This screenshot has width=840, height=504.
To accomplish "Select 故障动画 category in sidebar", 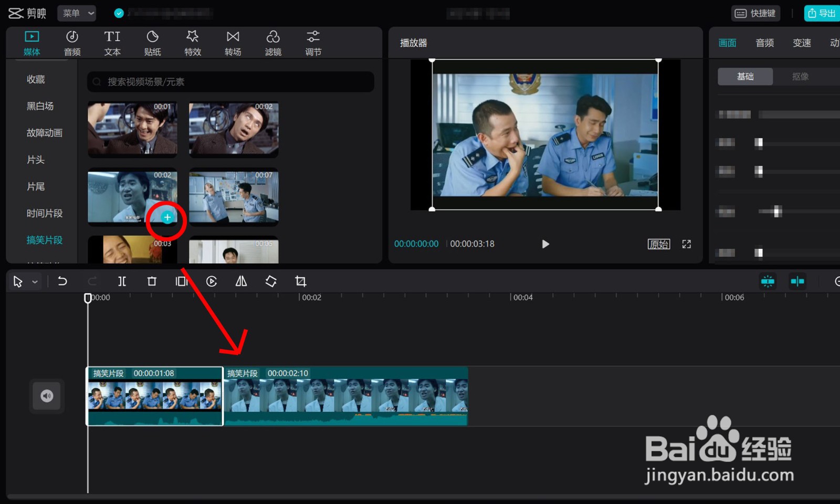I will [45, 133].
